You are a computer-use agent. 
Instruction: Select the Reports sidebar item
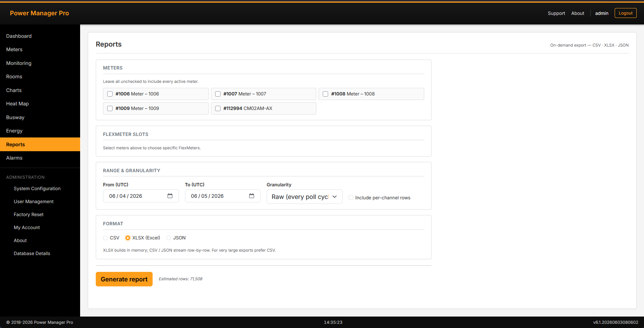[40, 144]
